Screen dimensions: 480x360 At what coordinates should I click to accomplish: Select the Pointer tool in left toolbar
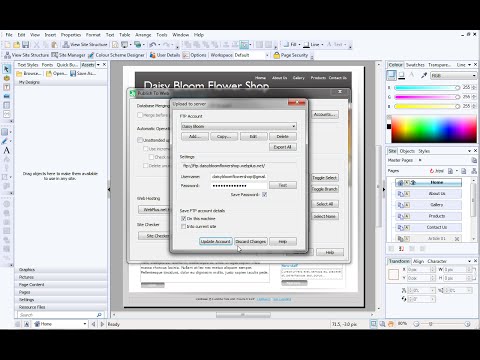tap(6, 69)
